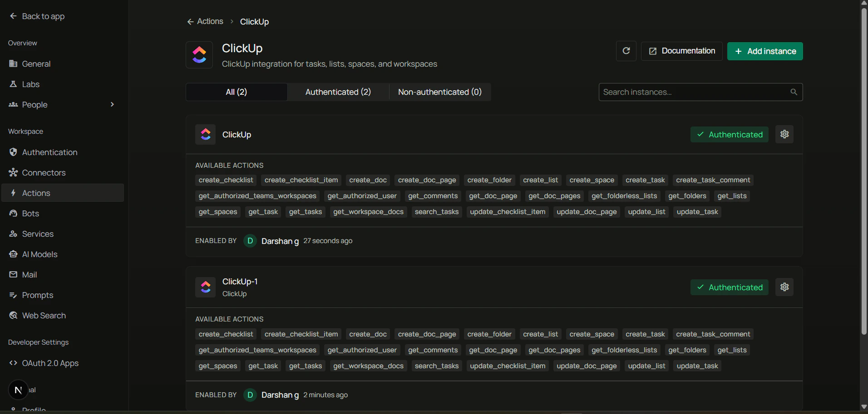Click the N avatar at sidebar bottom
This screenshot has height=414, width=868.
pyautogui.click(x=18, y=390)
